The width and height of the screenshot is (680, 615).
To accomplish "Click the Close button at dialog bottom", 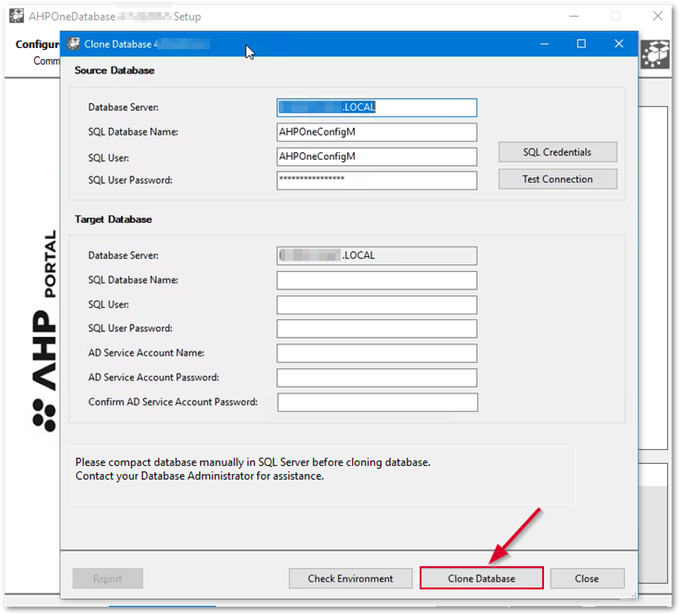I will point(587,578).
